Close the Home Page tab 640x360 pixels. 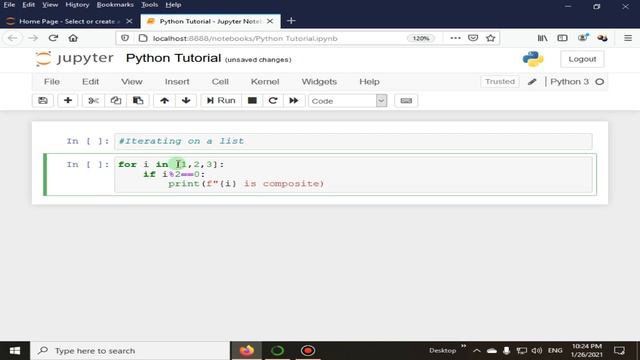coord(129,21)
